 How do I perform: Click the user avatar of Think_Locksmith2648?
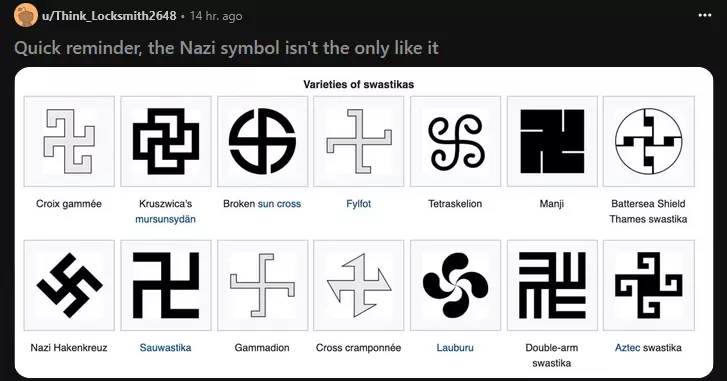pyautogui.click(x=26, y=15)
